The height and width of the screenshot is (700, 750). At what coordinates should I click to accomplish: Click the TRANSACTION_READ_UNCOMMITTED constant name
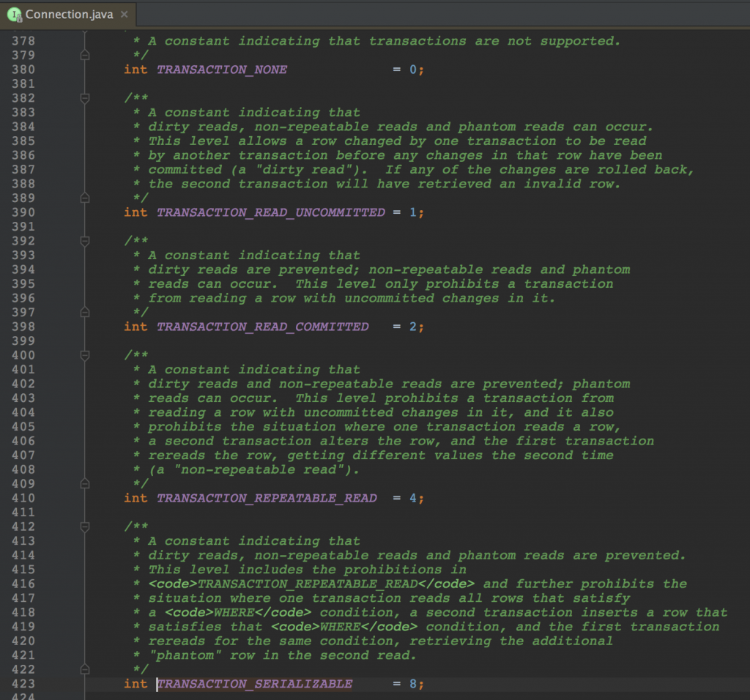271,213
